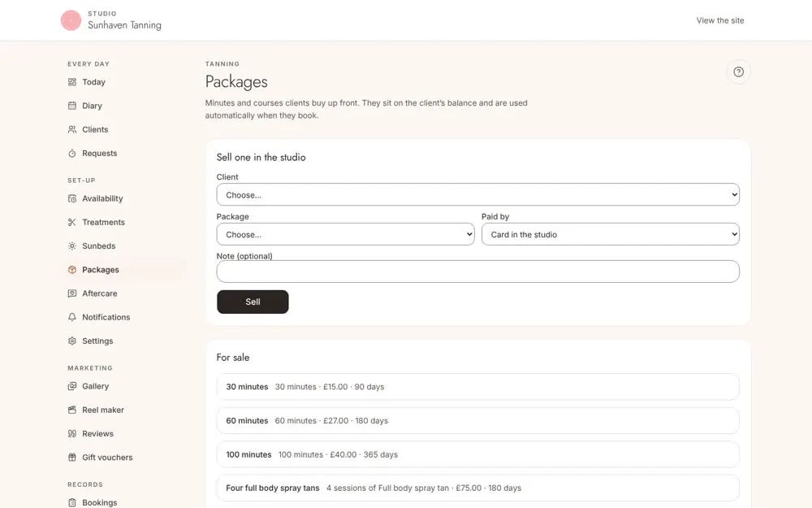Open Clients in the sidebar
This screenshot has width=812, height=508.
coord(95,129)
